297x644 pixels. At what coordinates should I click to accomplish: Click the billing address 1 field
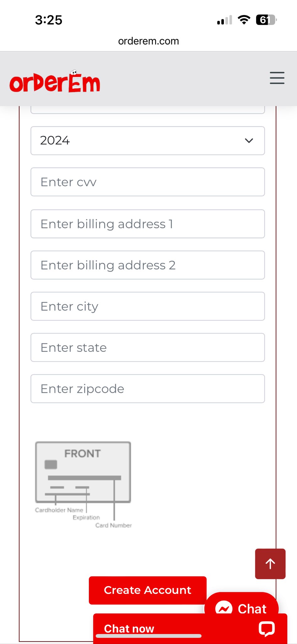[148, 224]
